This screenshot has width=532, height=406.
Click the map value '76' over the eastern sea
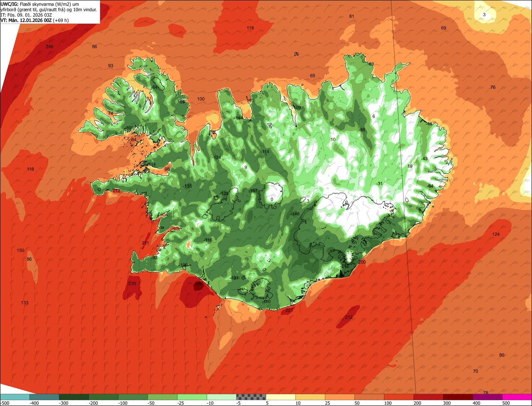coord(493,87)
